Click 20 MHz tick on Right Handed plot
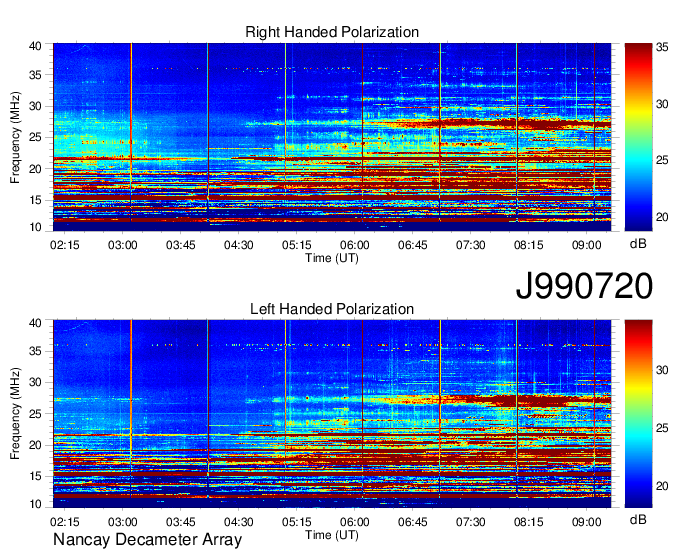The width and height of the screenshot is (680, 552). pos(35,169)
